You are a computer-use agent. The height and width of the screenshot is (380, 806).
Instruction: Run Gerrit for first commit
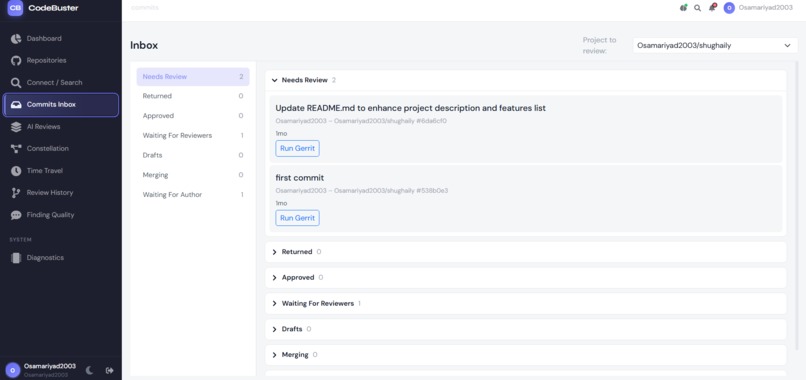297,218
